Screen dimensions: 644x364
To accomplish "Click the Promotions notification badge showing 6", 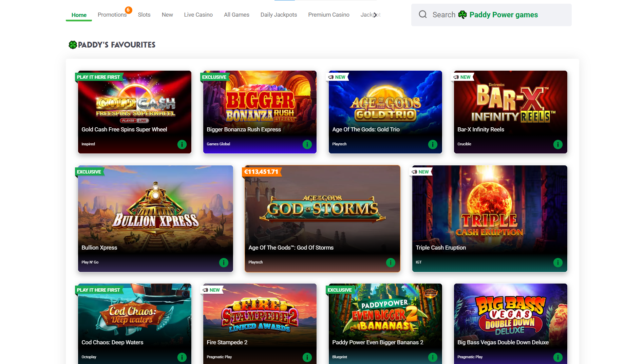I will 128,10.
